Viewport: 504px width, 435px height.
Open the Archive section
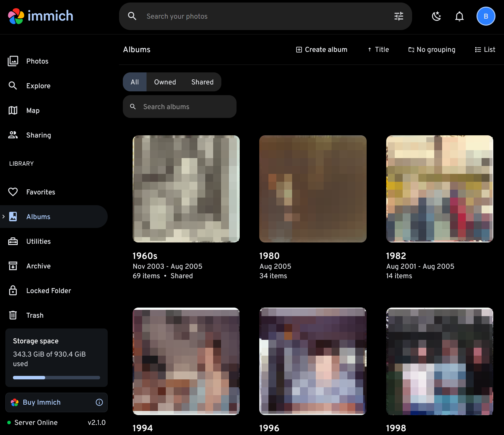[x=54, y=266]
